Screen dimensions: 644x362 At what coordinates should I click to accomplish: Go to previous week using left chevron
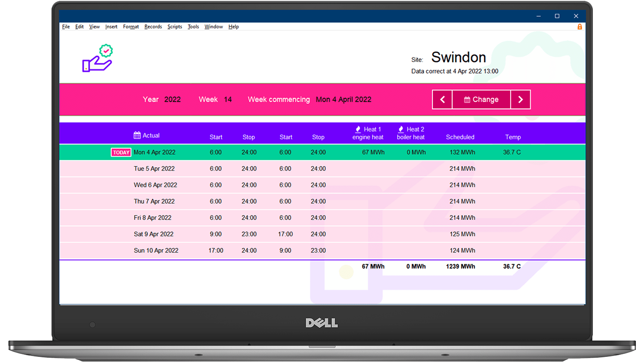pyautogui.click(x=442, y=100)
